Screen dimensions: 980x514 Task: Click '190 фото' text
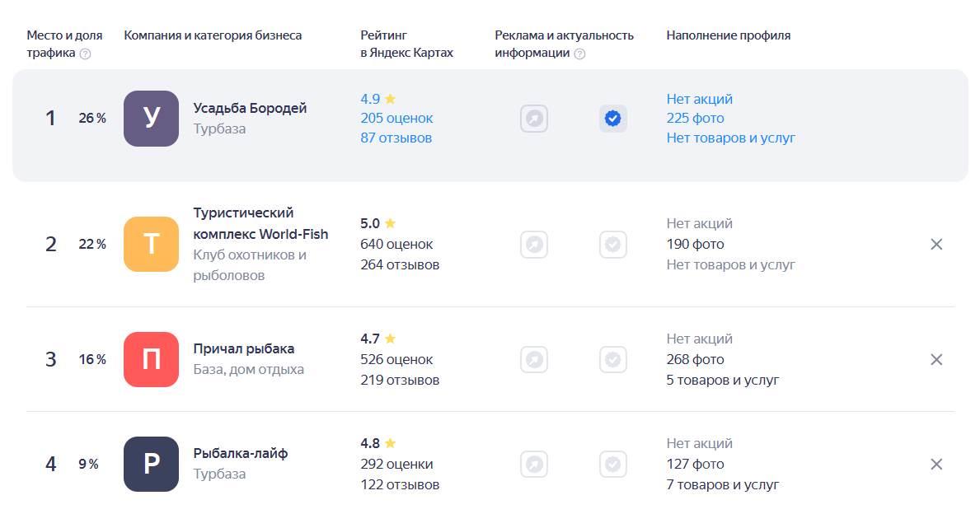click(695, 244)
